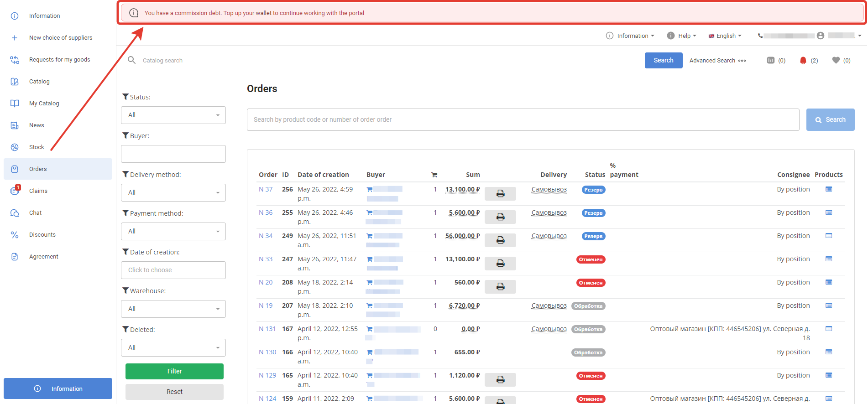Open the Delivery method dropdown
This screenshot has height=404, width=868.
173,192
